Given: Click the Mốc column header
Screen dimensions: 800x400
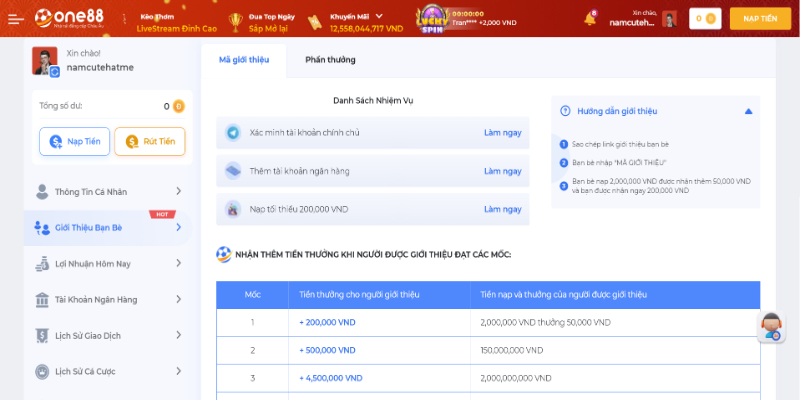Looking at the screenshot, I should coord(252,294).
